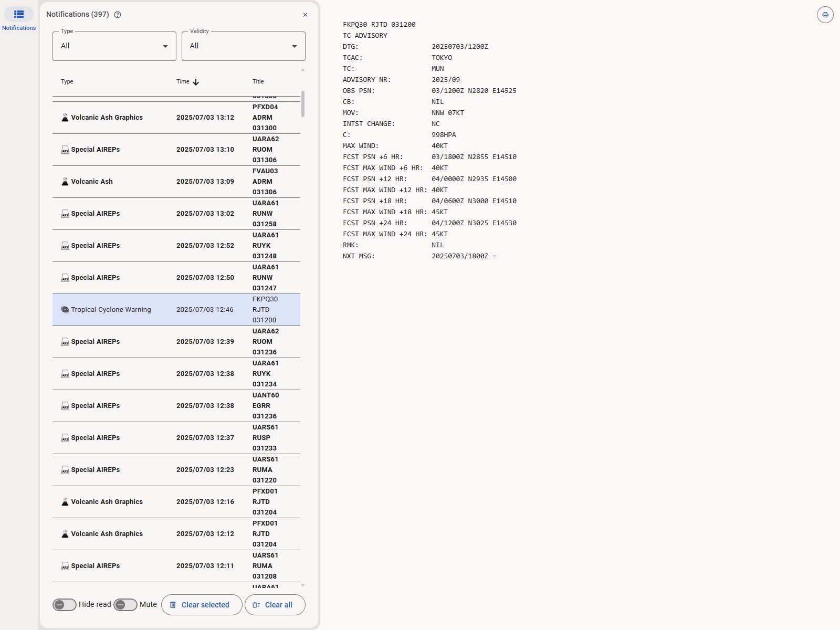The height and width of the screenshot is (630, 840).
Task: Click the OBS PSN position value
Action: point(474,91)
